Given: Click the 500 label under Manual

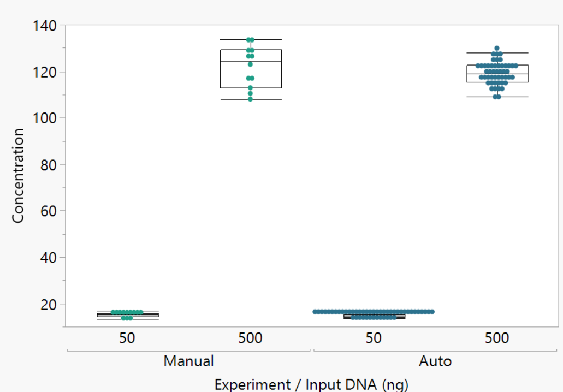Looking at the screenshot, I should point(250,338).
